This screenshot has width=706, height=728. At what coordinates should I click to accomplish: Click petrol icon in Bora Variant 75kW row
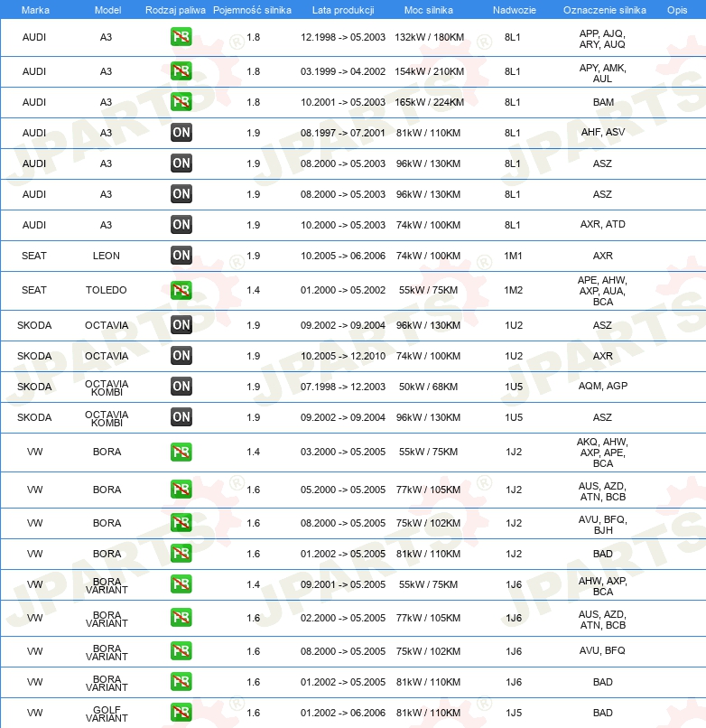point(181,651)
